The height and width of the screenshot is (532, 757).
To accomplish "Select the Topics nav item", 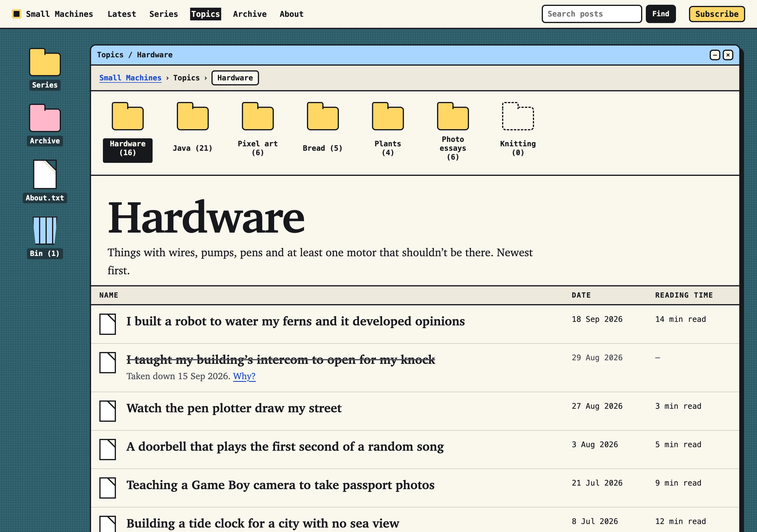I will pyautogui.click(x=206, y=14).
